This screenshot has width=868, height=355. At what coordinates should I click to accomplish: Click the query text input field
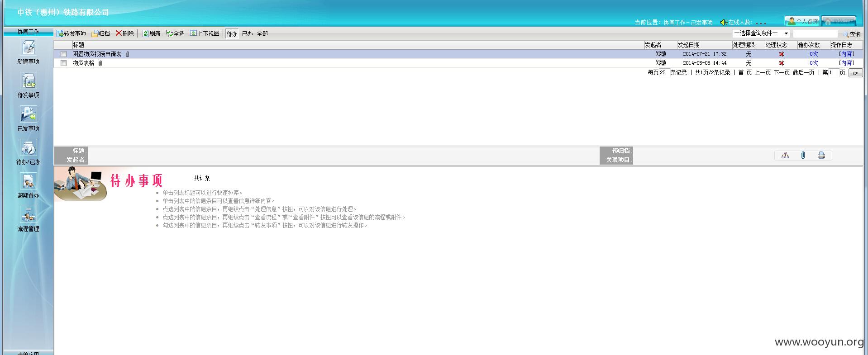pyautogui.click(x=816, y=34)
